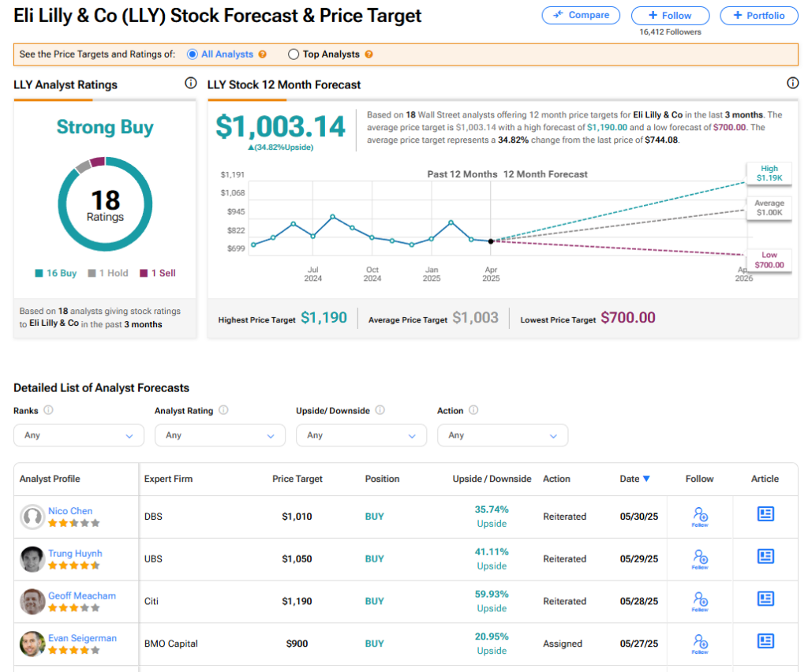Click the Price Target column header
The width and height of the screenshot is (808, 672).
tap(297, 479)
